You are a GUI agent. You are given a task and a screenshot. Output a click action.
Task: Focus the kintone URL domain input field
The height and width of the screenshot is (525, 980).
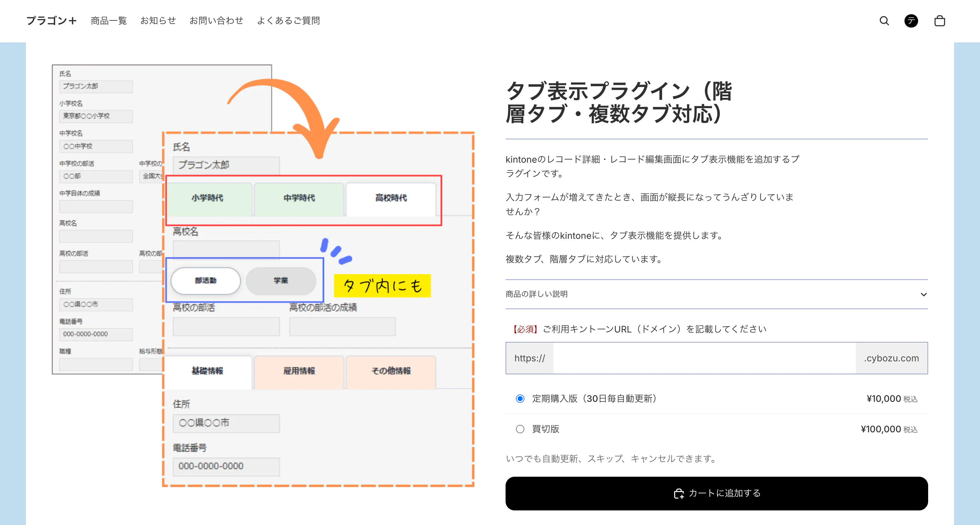(x=704, y=358)
